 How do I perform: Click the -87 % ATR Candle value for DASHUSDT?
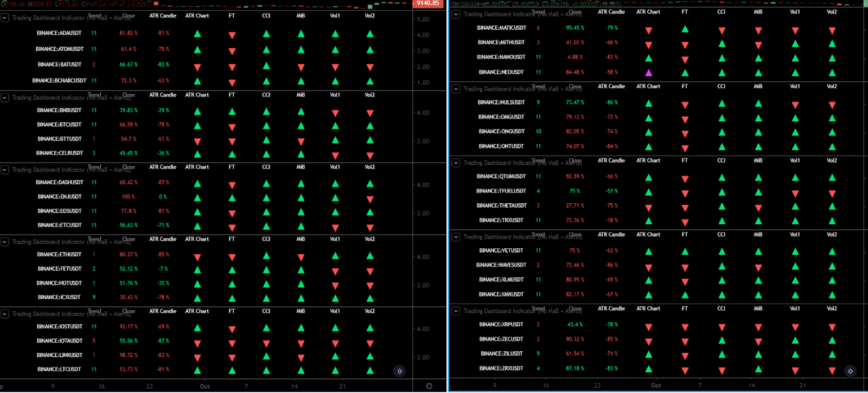click(x=163, y=183)
